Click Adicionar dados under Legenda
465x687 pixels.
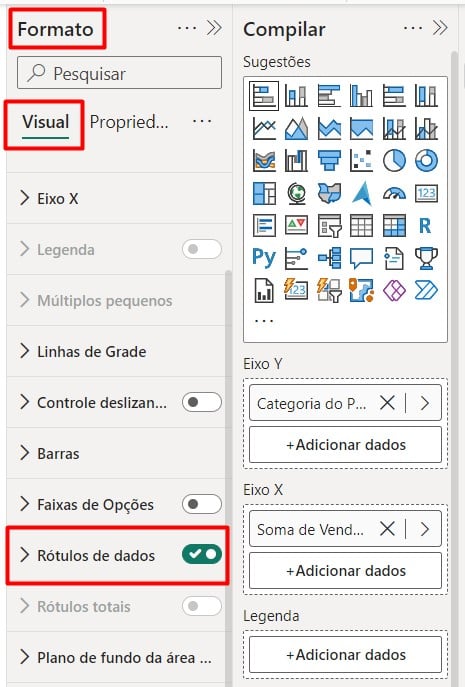click(x=345, y=655)
